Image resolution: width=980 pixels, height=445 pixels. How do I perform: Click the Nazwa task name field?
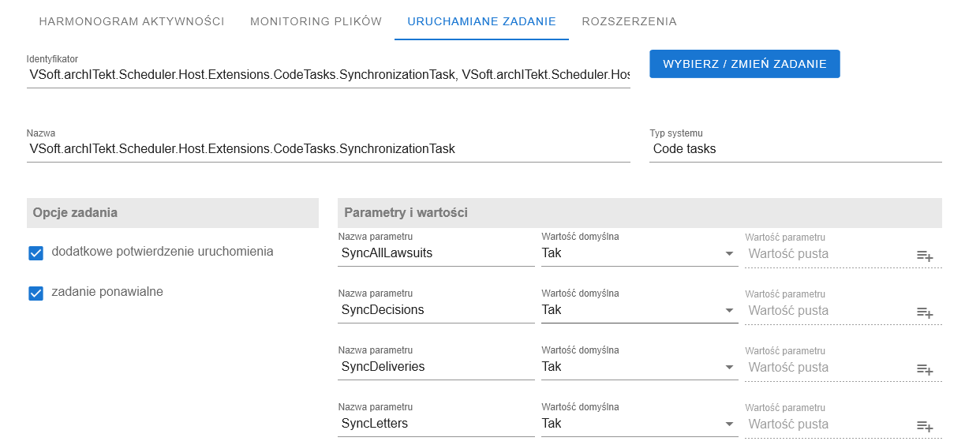[x=328, y=149]
